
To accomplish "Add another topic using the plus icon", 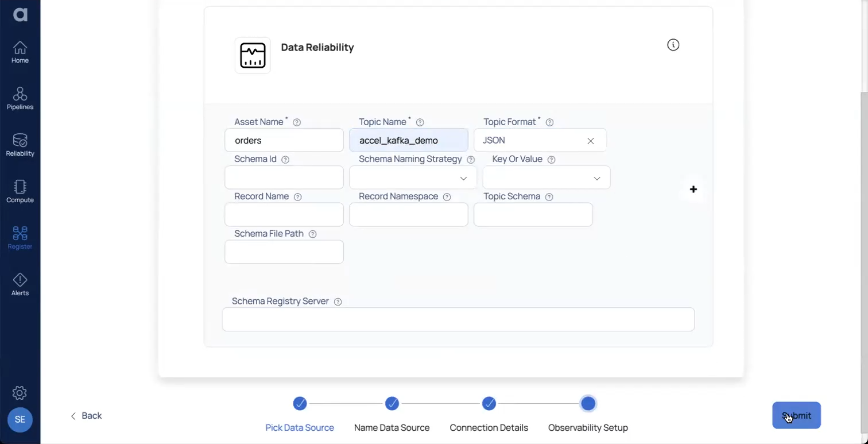I will coord(693,189).
